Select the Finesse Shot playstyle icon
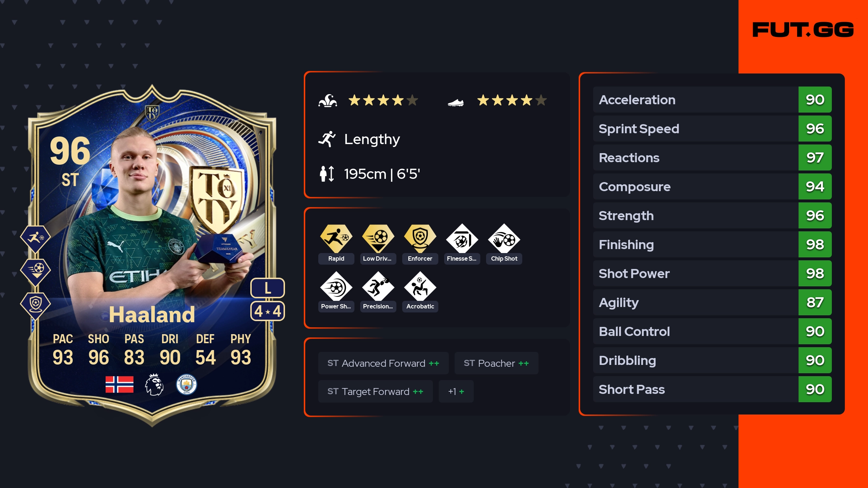Screen dimensions: 868x488 [462, 239]
